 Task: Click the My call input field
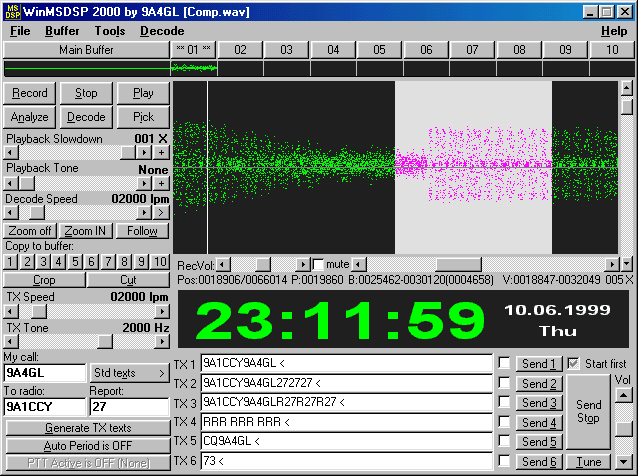[45, 373]
